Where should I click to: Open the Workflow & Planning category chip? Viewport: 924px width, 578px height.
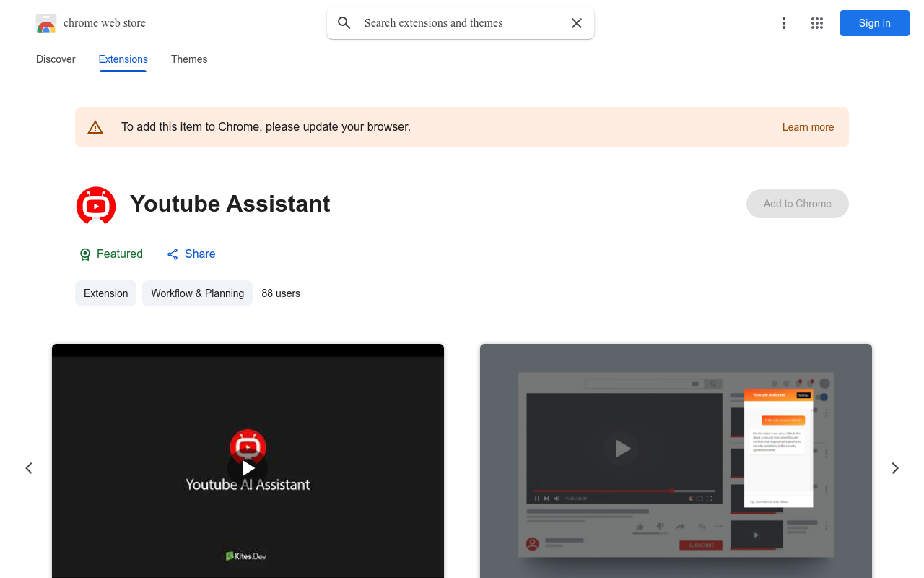(x=197, y=293)
